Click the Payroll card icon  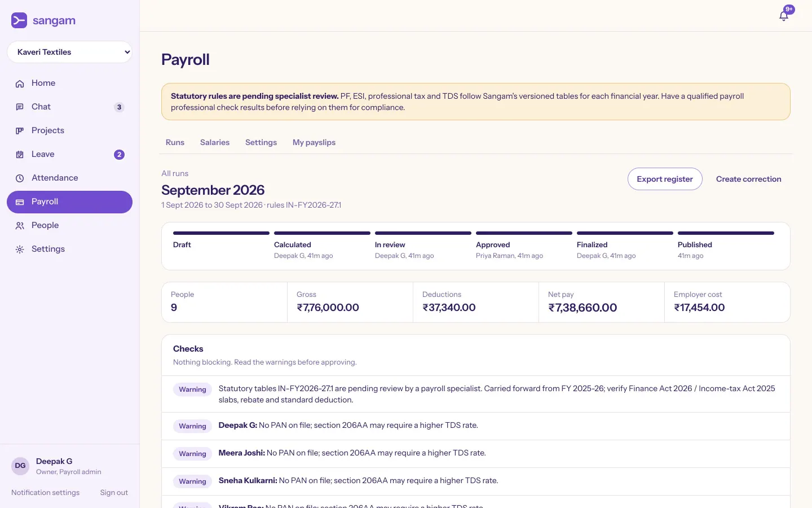coord(20,202)
